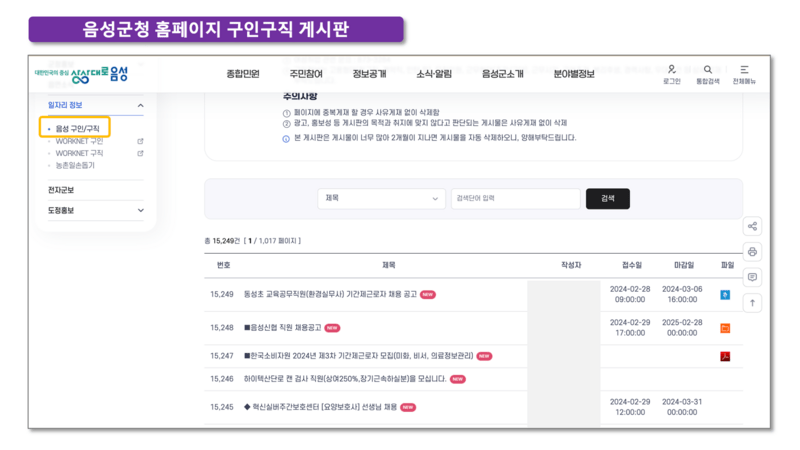Click the external link icon beside WORKNET 구인
Image resolution: width=800 pixels, height=450 pixels.
(140, 141)
